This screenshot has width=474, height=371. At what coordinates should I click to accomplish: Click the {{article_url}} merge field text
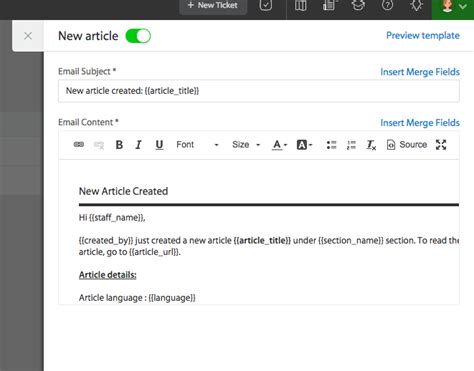[154, 252]
